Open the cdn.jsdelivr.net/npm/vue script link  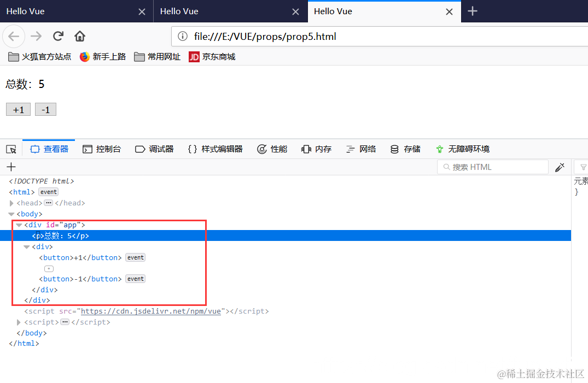(151, 311)
